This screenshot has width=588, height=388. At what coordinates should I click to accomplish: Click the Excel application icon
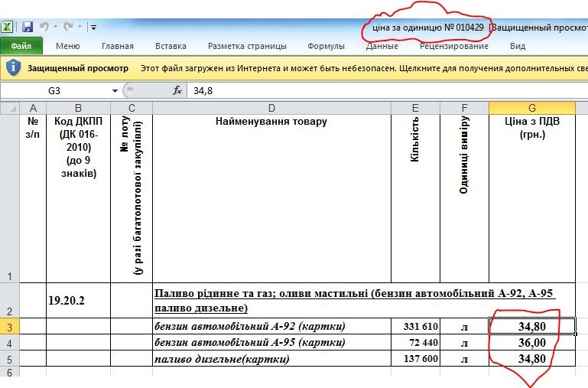tap(7, 27)
